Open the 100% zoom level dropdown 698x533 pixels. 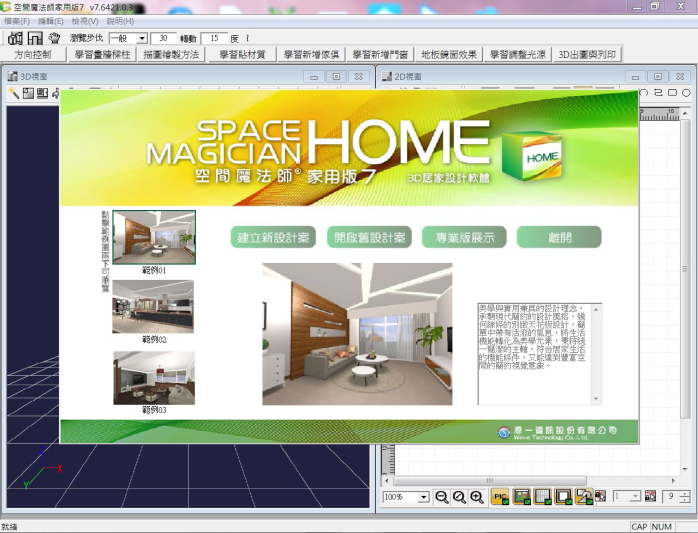424,497
